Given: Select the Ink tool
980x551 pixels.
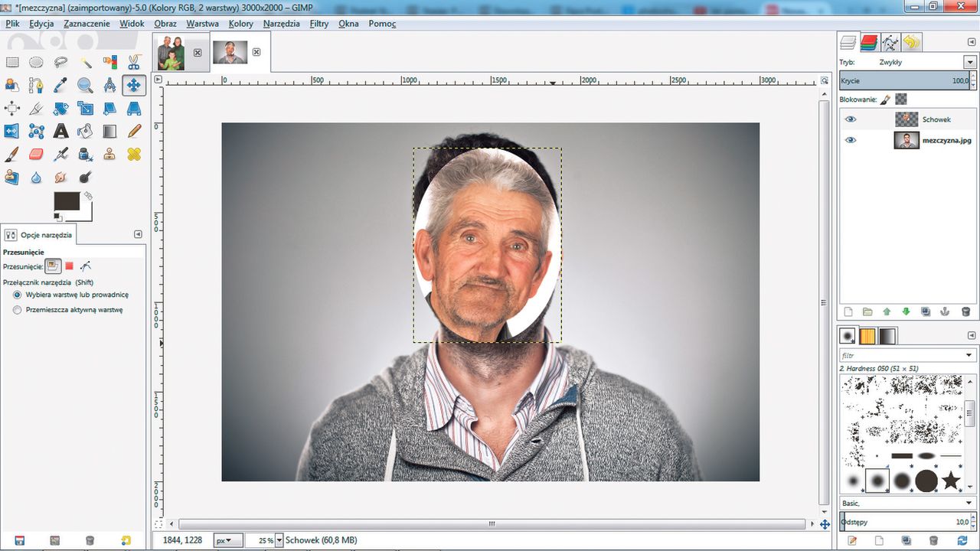Looking at the screenshot, I should coord(85,154).
